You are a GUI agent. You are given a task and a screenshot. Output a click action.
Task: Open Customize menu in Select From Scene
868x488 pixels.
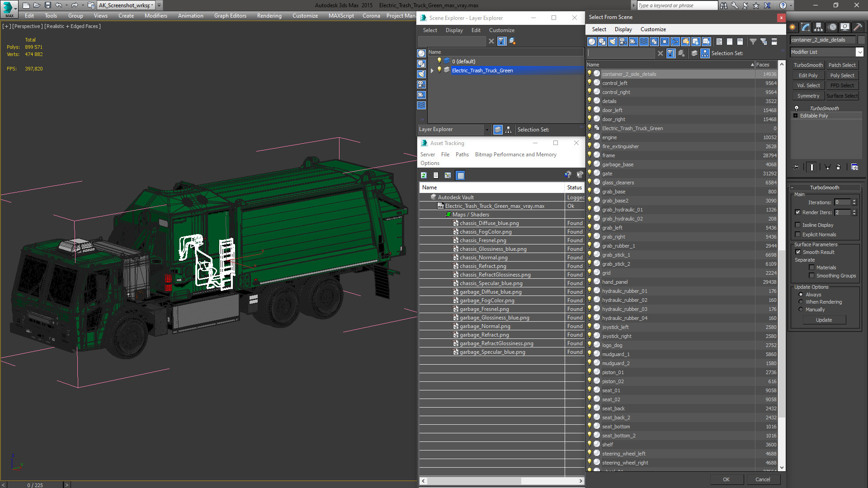point(653,29)
